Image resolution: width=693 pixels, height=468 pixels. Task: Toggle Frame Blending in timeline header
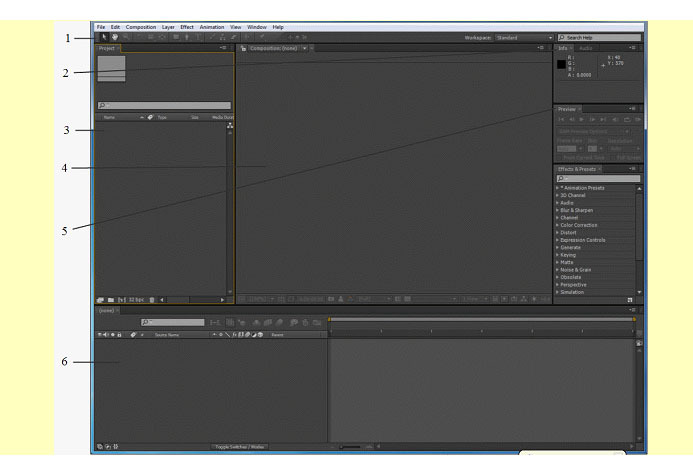tap(268, 323)
